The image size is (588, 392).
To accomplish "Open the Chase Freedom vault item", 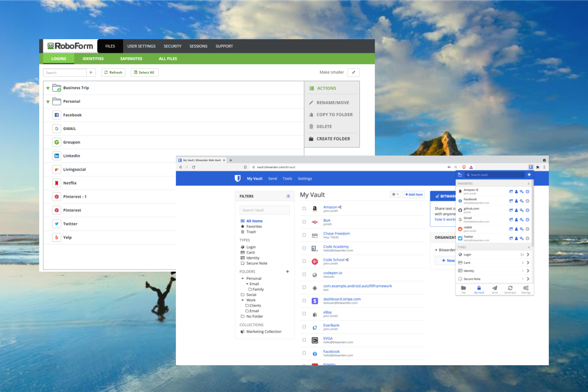I will click(x=337, y=234).
